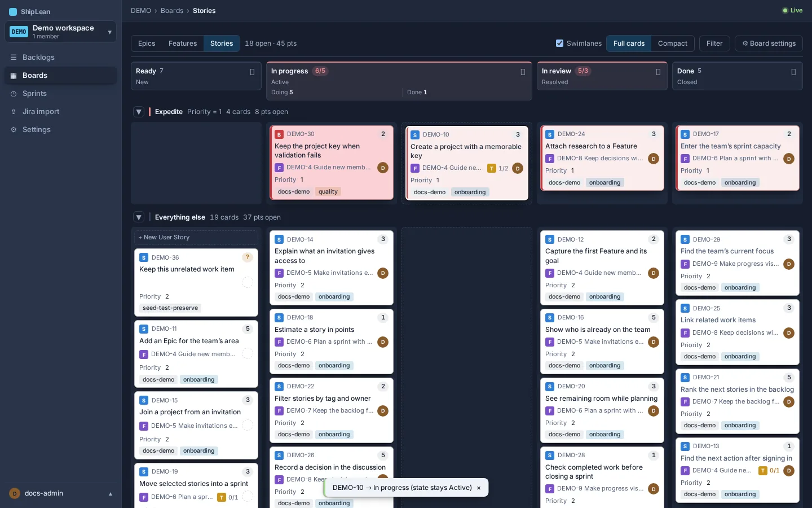Viewport: 812px width, 508px height.
Task: Click the Live status indicator
Action: point(792,11)
